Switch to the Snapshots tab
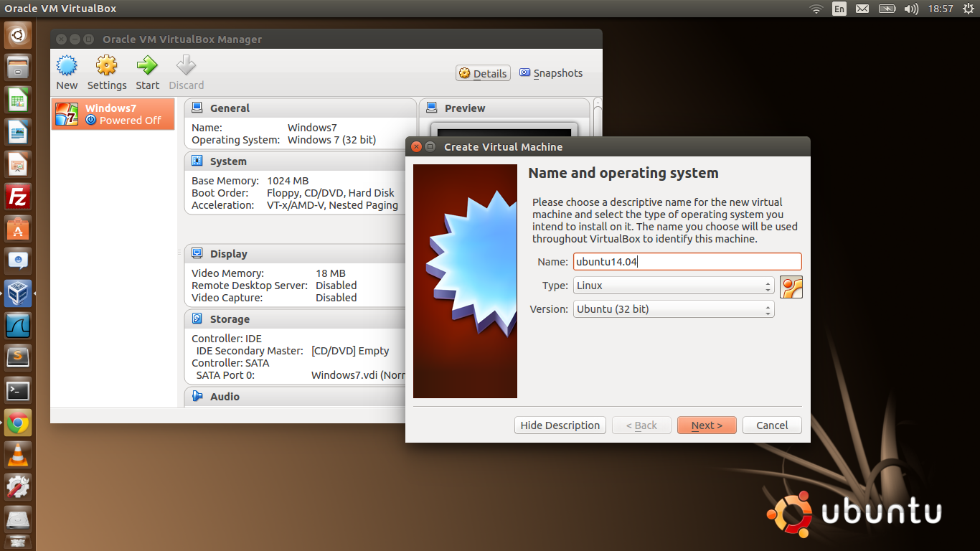Image resolution: width=980 pixels, height=551 pixels. pyautogui.click(x=550, y=72)
